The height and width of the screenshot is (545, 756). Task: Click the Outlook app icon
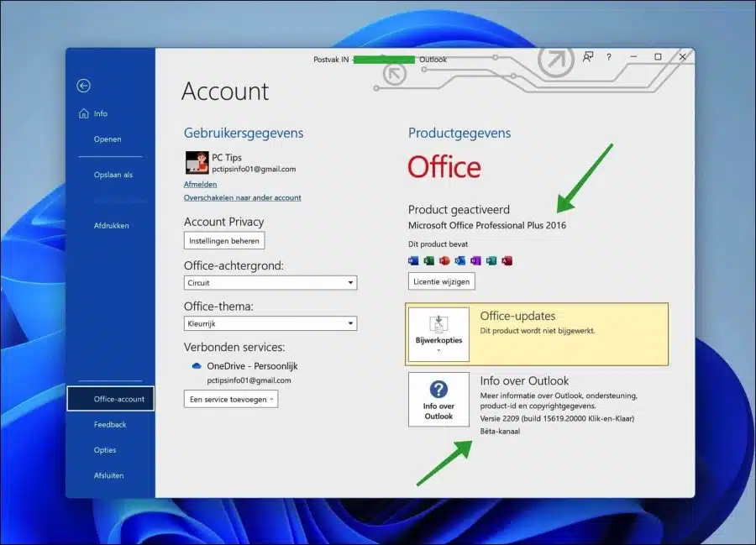(x=460, y=260)
